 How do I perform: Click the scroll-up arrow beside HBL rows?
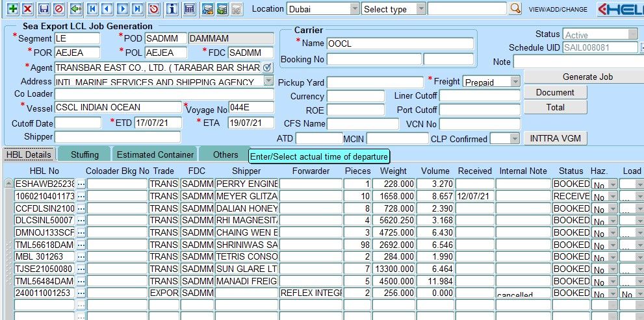pos(8,184)
